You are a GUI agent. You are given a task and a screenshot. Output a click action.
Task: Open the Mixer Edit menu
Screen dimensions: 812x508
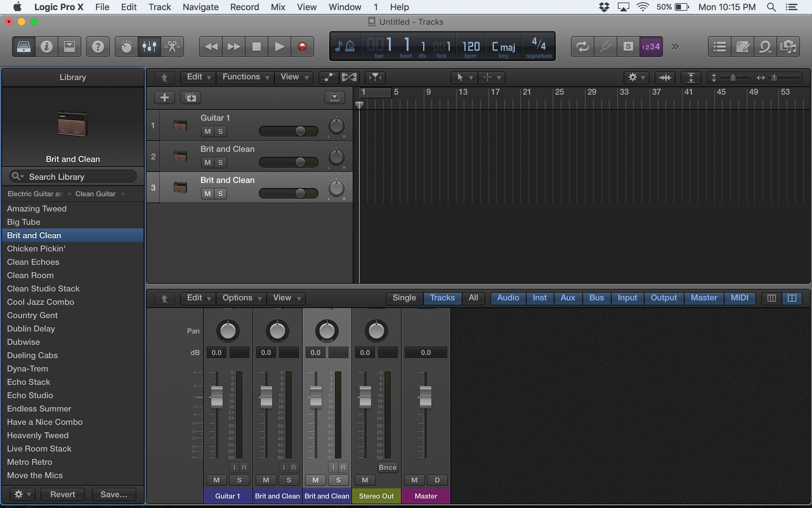tap(198, 298)
